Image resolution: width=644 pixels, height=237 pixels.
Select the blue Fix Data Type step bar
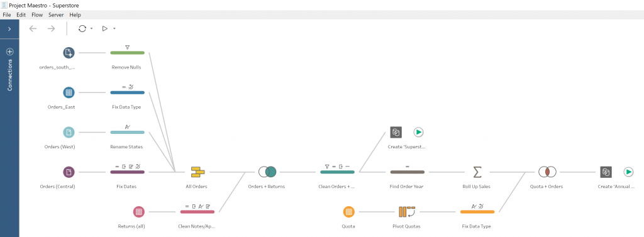coord(127,92)
